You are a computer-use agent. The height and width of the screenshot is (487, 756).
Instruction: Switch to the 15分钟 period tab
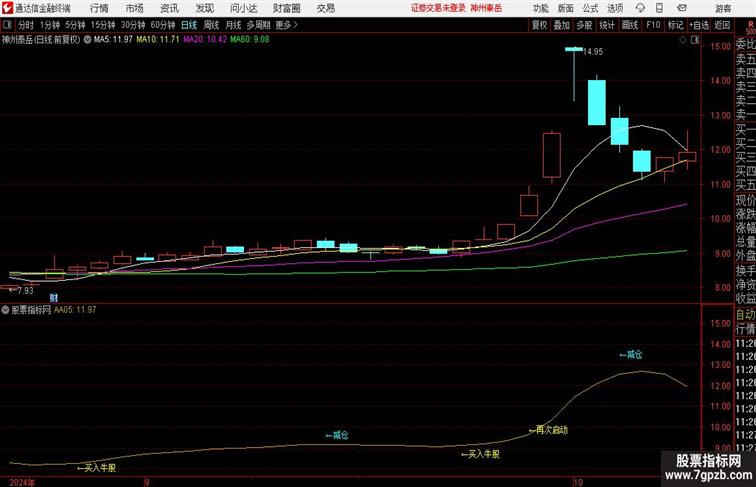tap(103, 25)
